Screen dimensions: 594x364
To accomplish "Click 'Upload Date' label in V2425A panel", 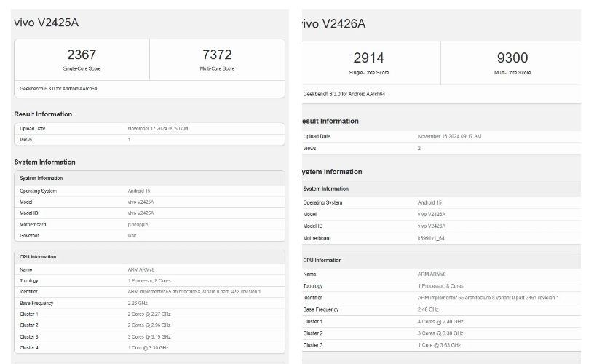I will [x=33, y=129].
